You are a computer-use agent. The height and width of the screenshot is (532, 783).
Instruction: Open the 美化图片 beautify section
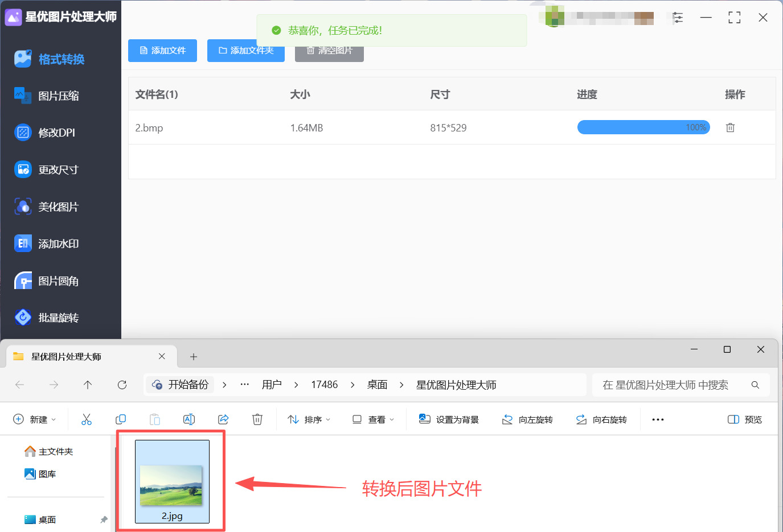[x=46, y=207]
